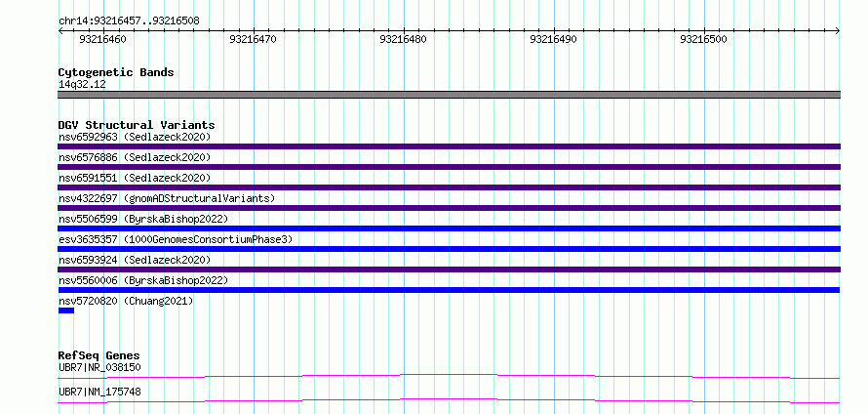Open the nsv5560006 (ByrskaBishop2022) label
Image resolution: width=868 pixels, height=414 pixels.
tap(142, 280)
